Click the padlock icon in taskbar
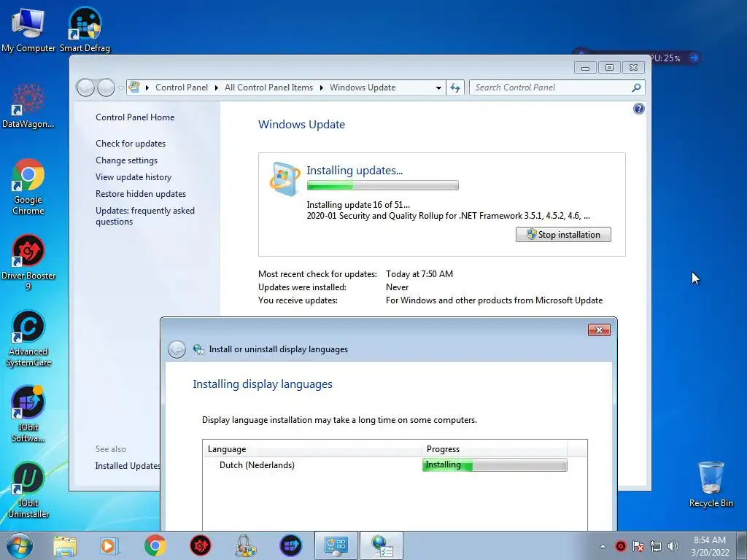This screenshot has width=747, height=560. click(x=245, y=546)
